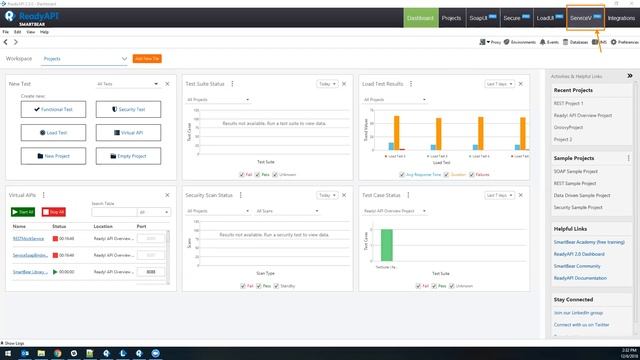The height and width of the screenshot is (360, 640).
Task: Open Environments from the toolbar
Action: pos(520,42)
